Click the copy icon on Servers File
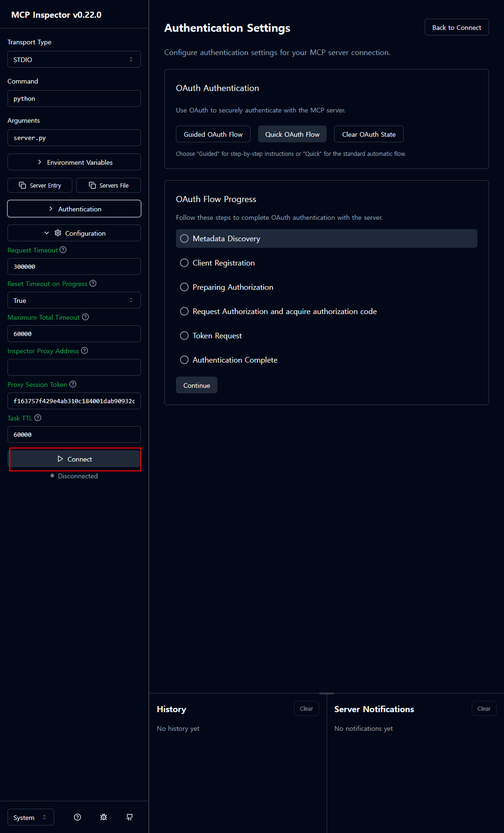 [x=92, y=185]
